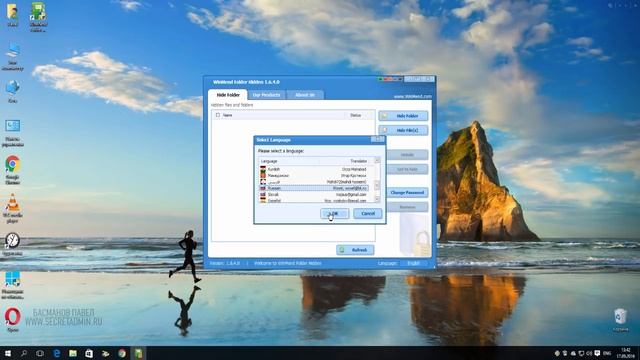Image resolution: width=640 pixels, height=360 pixels.
Task: Open the website link in header
Action: [412, 97]
